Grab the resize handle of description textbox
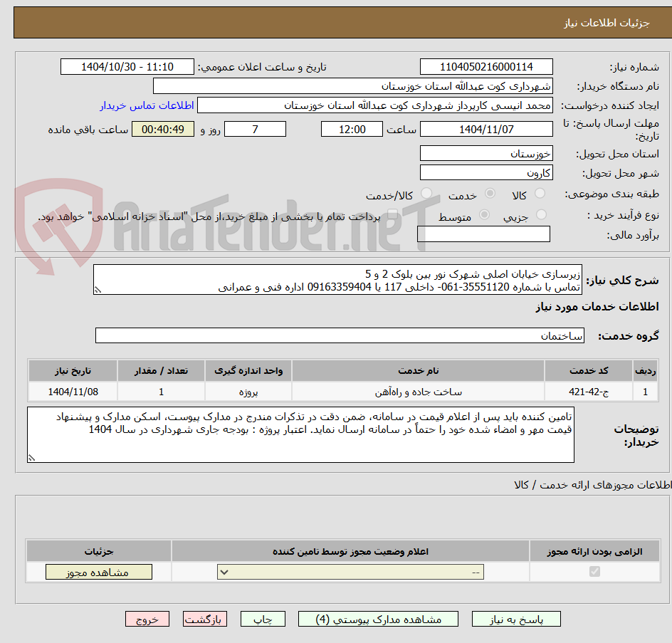Image resolution: width=672 pixels, height=643 pixels. point(98,291)
